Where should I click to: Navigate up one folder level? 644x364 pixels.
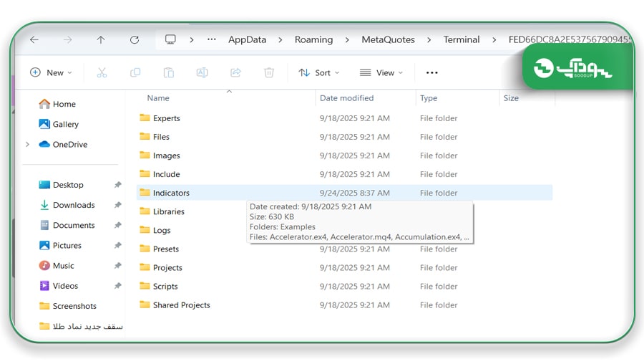tap(101, 39)
